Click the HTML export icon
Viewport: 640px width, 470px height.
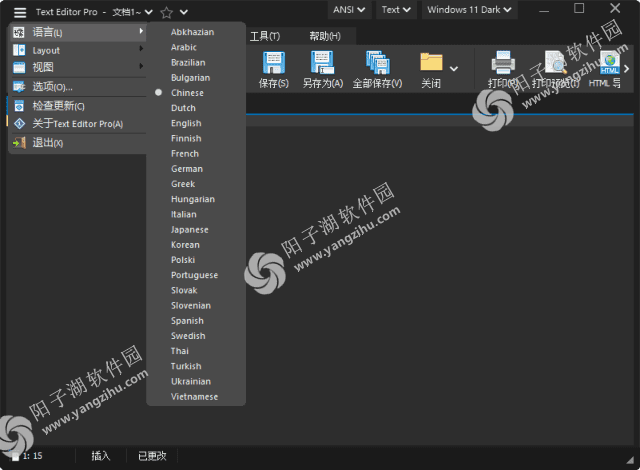coord(609,62)
